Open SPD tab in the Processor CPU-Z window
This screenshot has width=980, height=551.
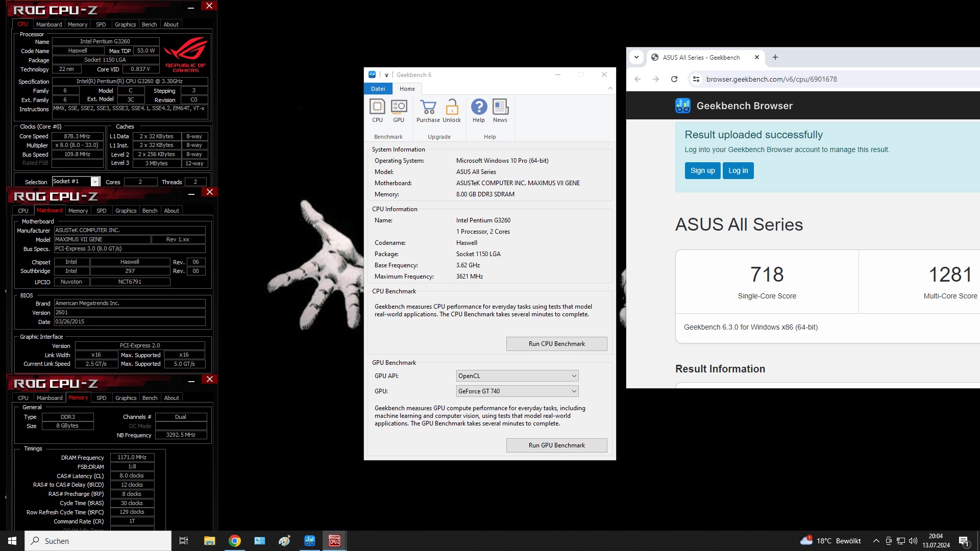pos(101,24)
